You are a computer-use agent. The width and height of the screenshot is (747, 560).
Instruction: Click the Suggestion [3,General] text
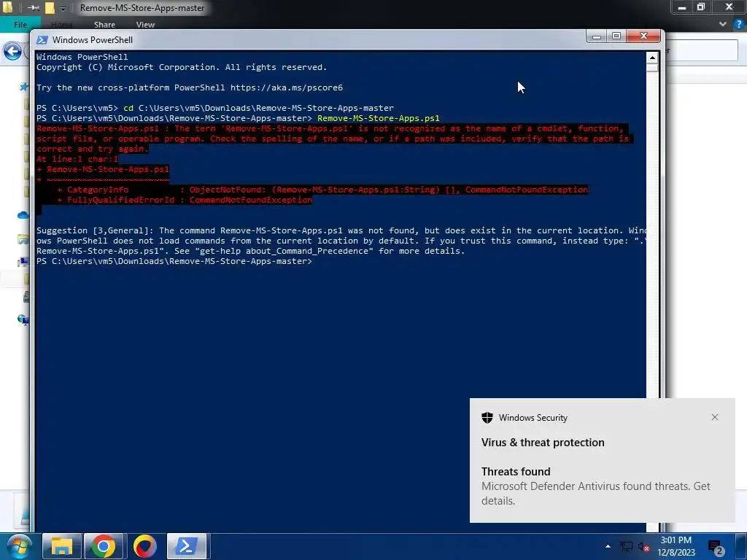click(95, 230)
